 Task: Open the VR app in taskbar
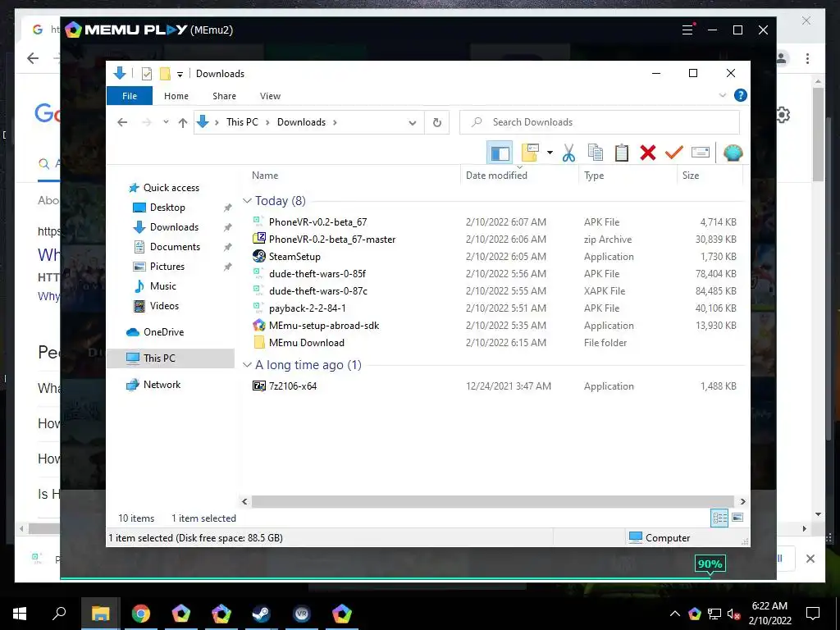pyautogui.click(x=302, y=614)
